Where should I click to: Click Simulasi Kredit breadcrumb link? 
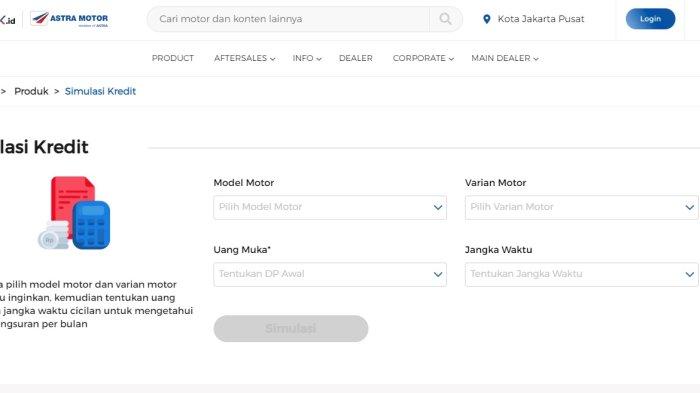pyautogui.click(x=100, y=91)
